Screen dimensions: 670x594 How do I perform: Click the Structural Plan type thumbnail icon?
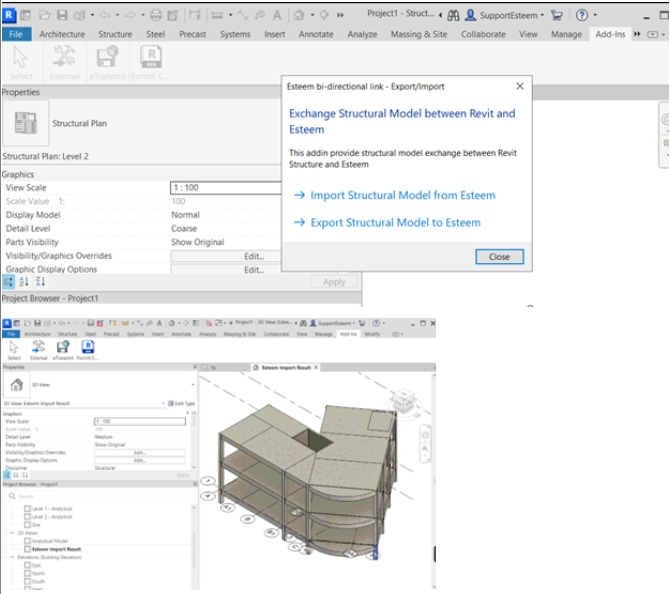tap(25, 124)
